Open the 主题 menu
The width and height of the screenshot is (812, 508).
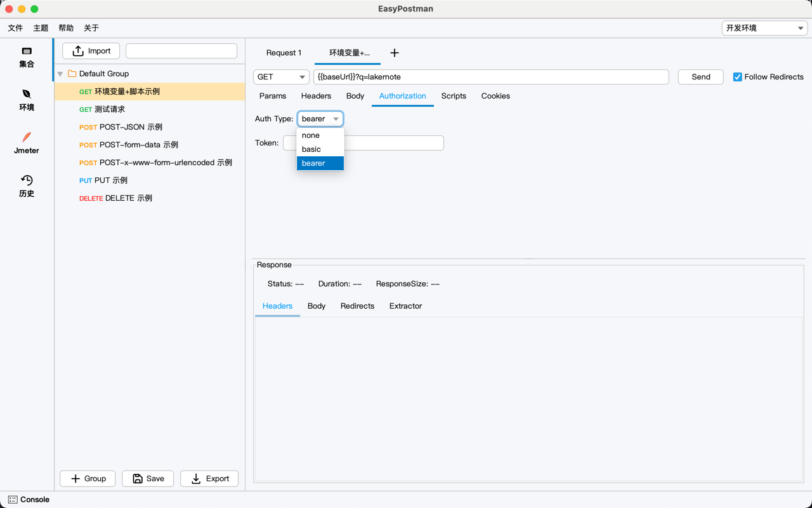(x=41, y=28)
